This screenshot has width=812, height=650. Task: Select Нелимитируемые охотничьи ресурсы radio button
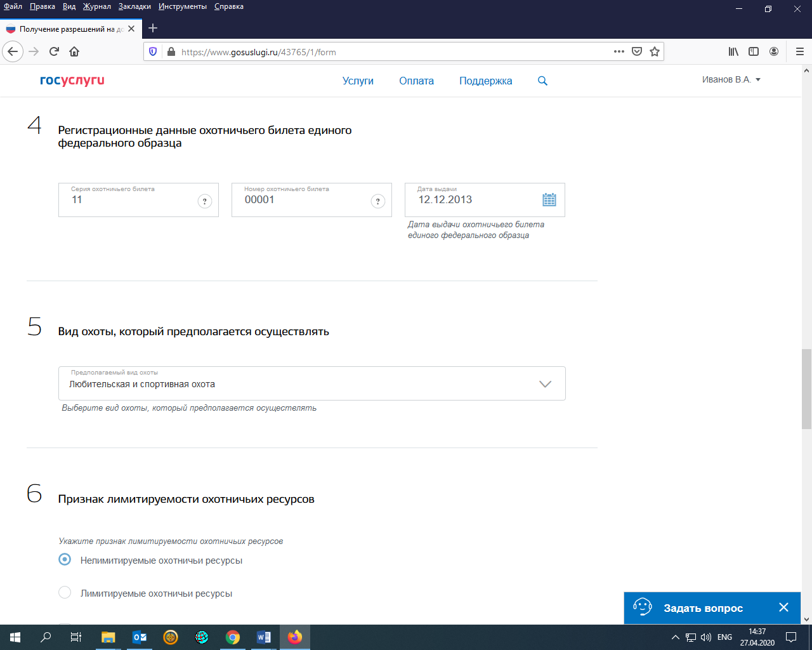(65, 560)
